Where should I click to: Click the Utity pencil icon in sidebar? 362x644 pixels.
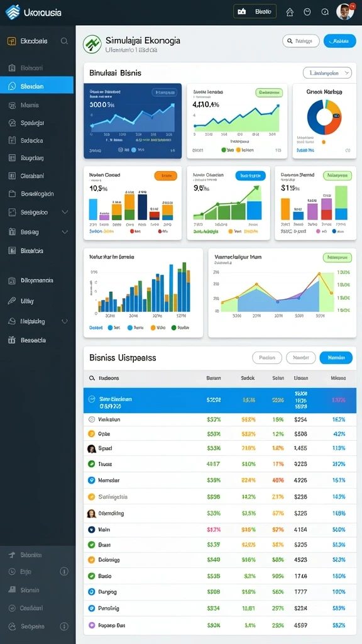pos(12,301)
